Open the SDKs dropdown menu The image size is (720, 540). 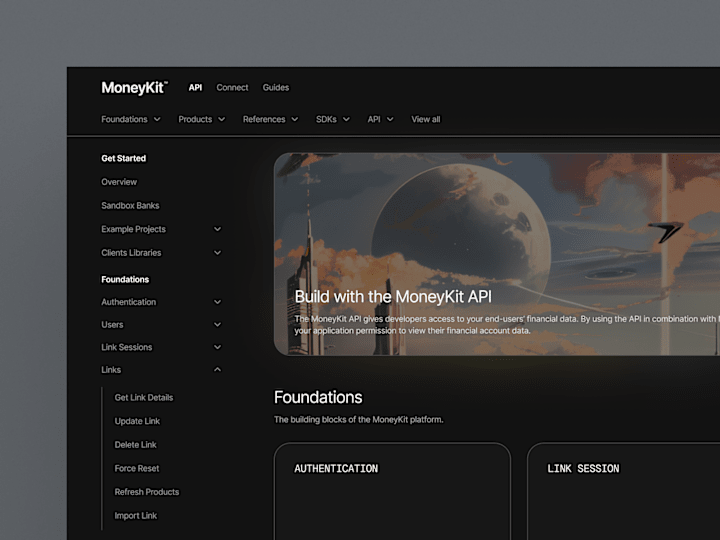333,119
